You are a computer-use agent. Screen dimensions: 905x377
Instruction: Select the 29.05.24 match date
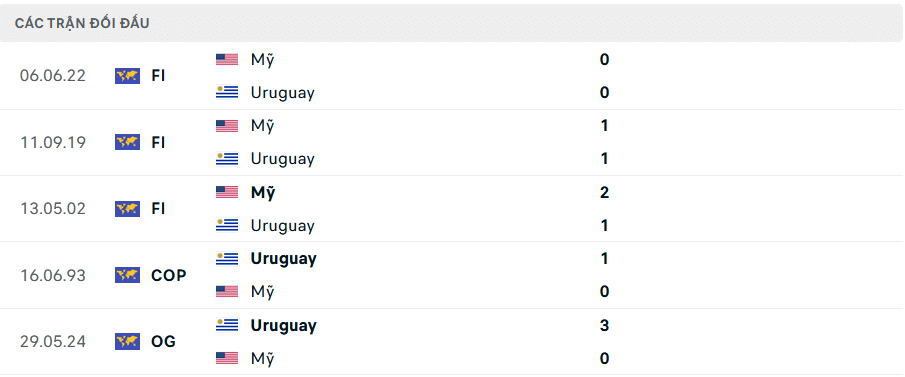[53, 342]
